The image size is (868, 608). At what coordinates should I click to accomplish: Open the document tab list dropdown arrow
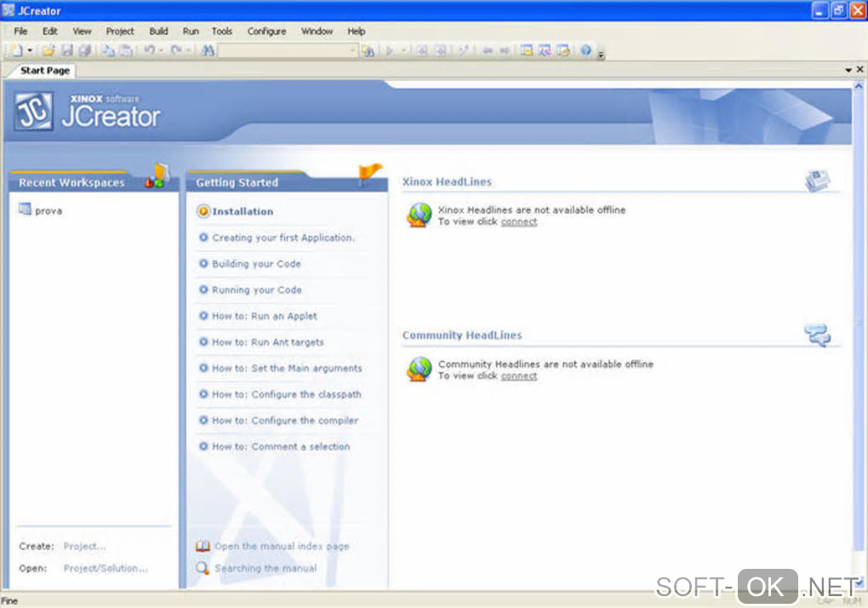[848, 70]
